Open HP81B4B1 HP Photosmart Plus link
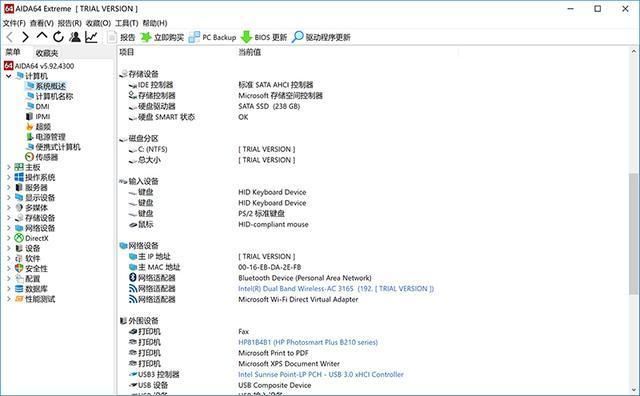 click(x=308, y=342)
